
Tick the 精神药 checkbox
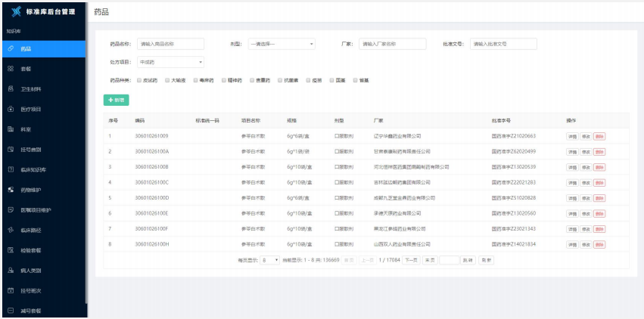coord(224,80)
